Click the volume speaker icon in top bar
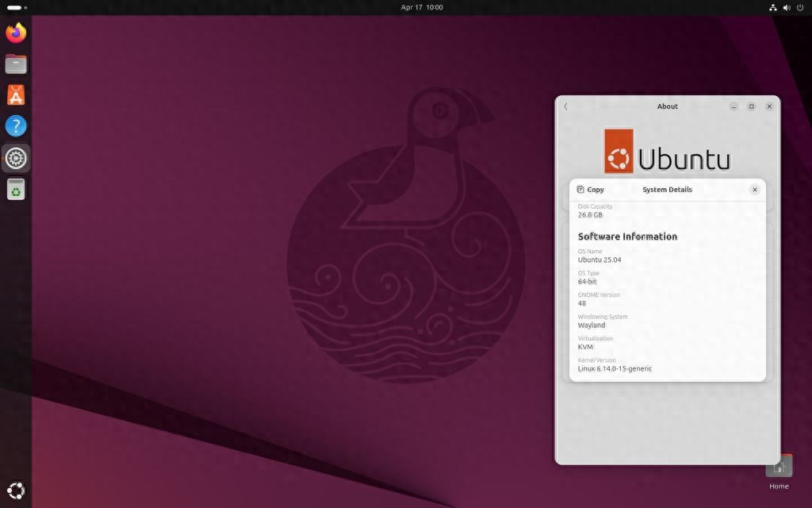Viewport: 812px width, 508px height. pyautogui.click(x=787, y=7)
